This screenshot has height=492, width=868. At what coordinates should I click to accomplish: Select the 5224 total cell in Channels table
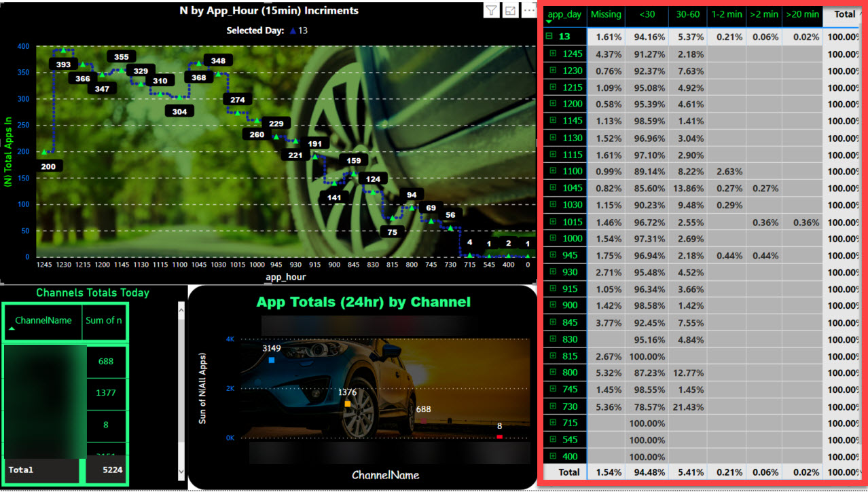106,470
